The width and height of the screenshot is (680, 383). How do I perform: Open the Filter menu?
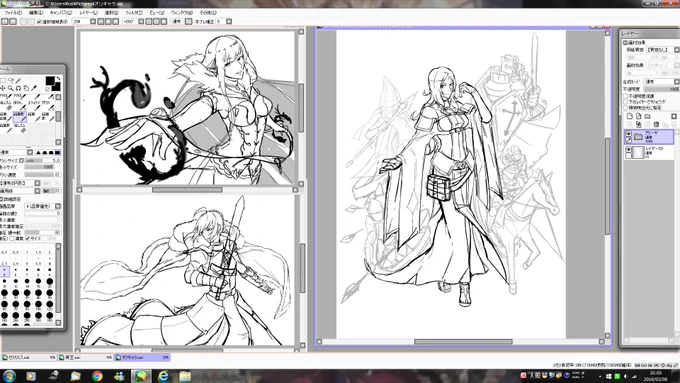(x=134, y=13)
